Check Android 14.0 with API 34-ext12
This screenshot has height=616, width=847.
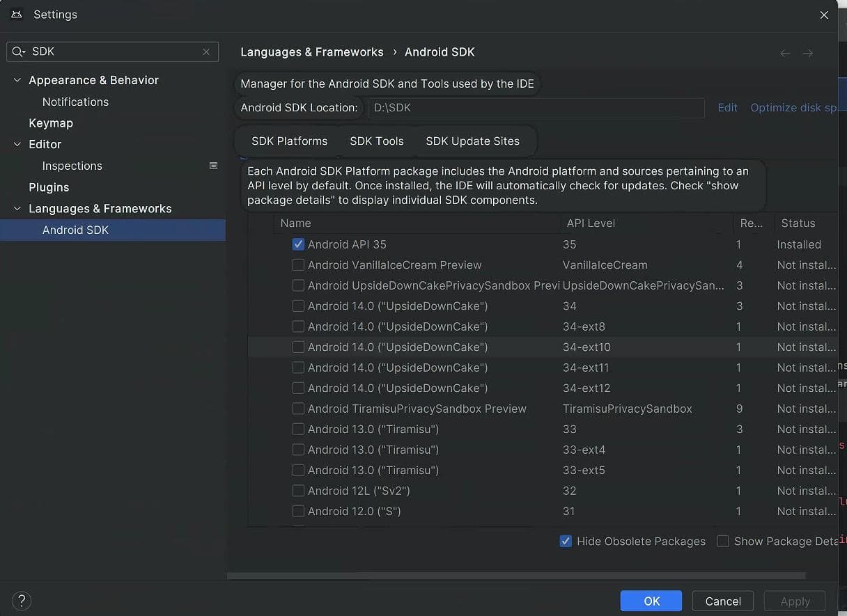(x=298, y=388)
